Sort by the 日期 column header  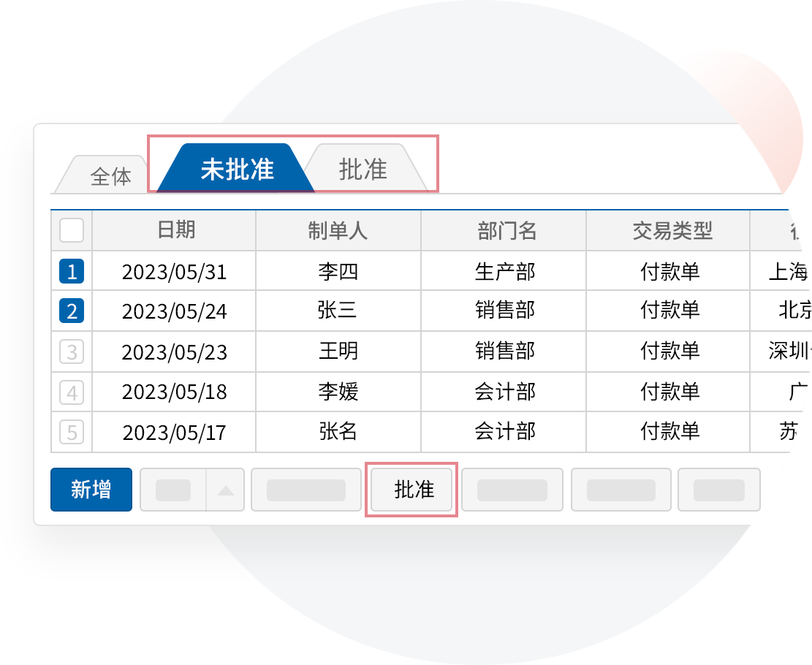pos(175,231)
